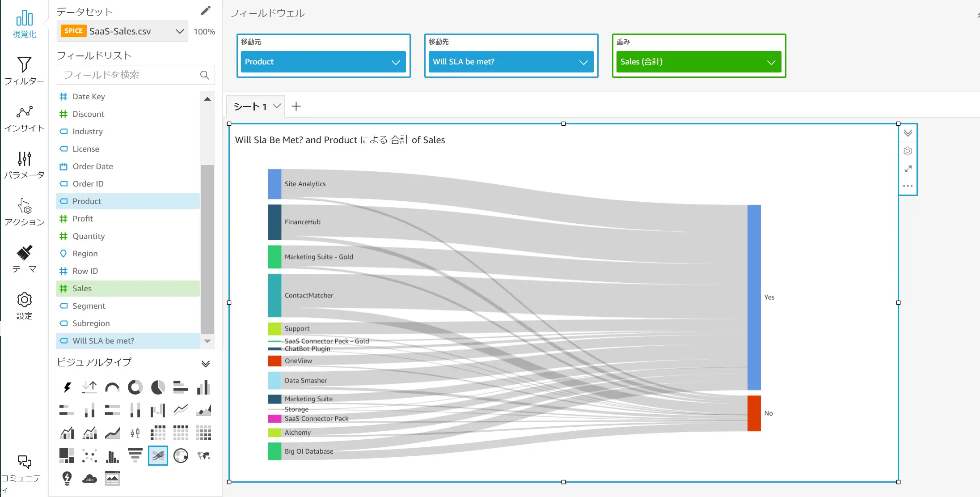Select the funnel chart visual type
The height and width of the screenshot is (497, 980).
coord(135,456)
